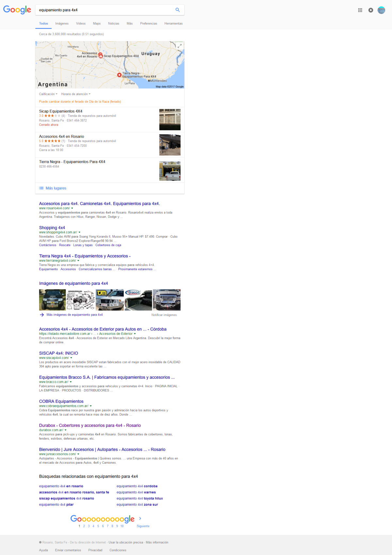This screenshot has height=555, width=392.
Task: Open the Durabox Cobertores result title
Action: click(90, 425)
